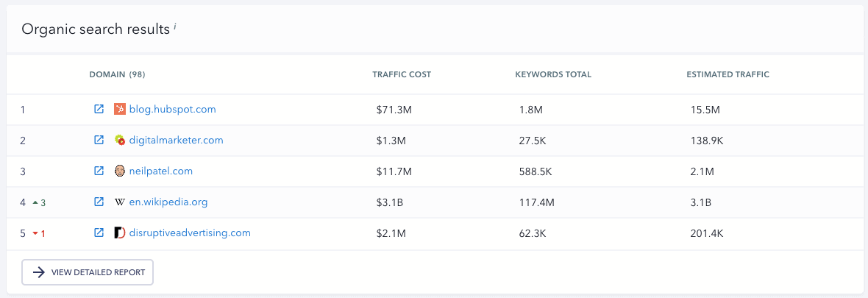Open external link icon for blog.hubspot.com

pos(99,109)
